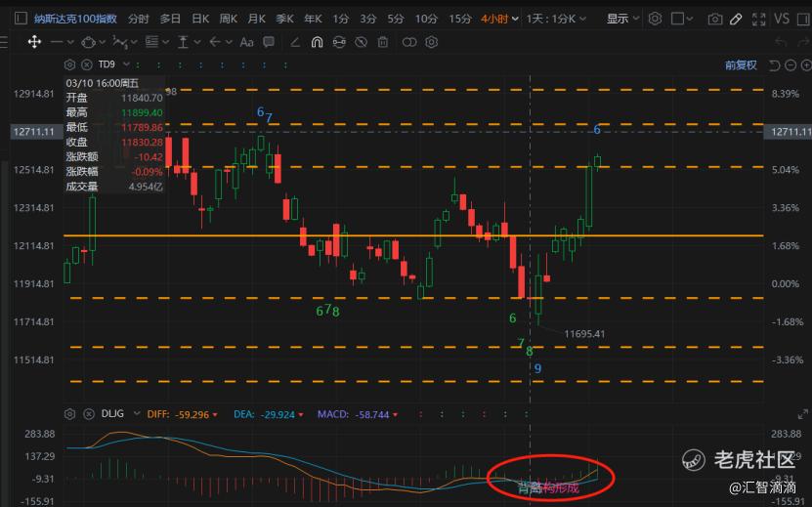Click the MACD value label

tap(358, 414)
